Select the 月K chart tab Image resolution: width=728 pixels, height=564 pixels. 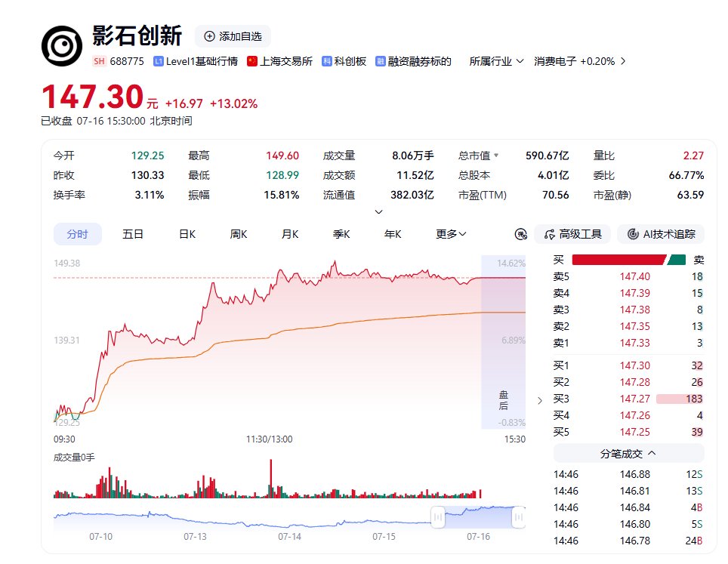290,234
